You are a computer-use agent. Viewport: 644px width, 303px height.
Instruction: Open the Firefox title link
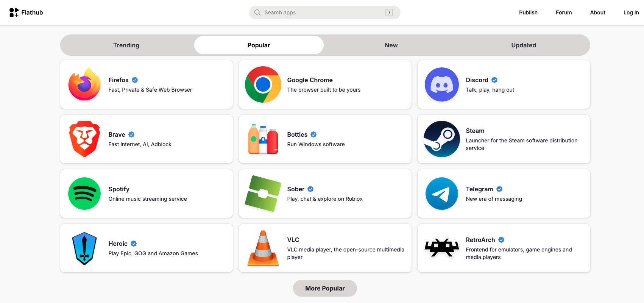click(x=119, y=80)
